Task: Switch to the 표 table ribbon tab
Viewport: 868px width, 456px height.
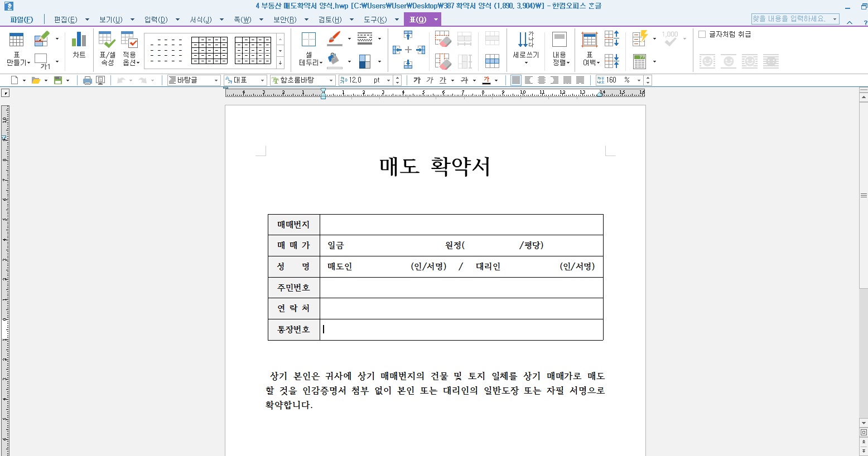Action: 418,20
